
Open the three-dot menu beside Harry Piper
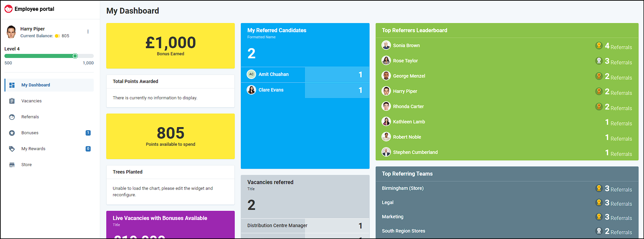(88, 32)
